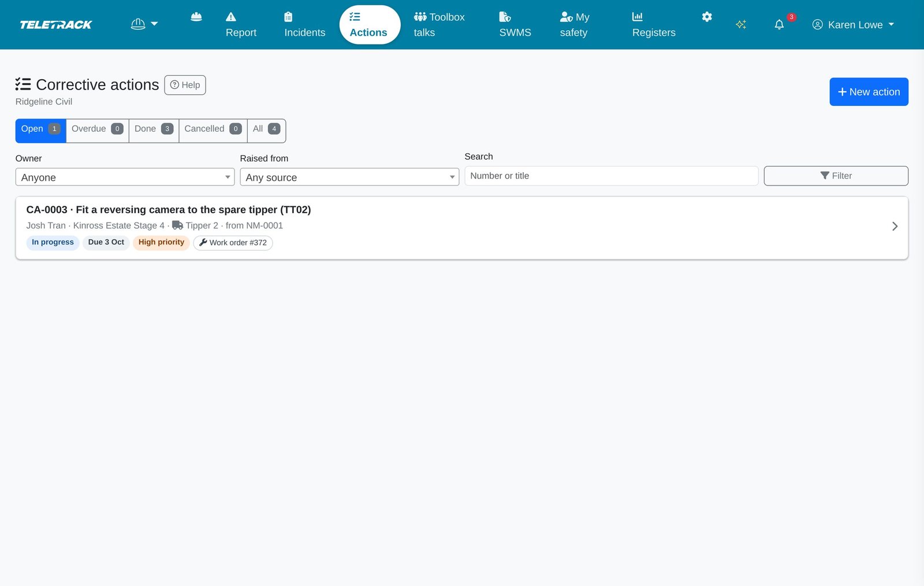Viewport: 924px width, 586px height.
Task: Open the site helmet selector dropdown
Action: point(144,24)
